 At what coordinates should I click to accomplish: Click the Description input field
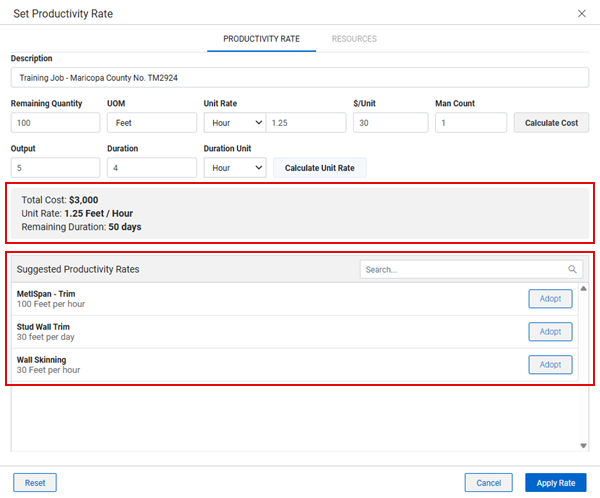tap(300, 78)
